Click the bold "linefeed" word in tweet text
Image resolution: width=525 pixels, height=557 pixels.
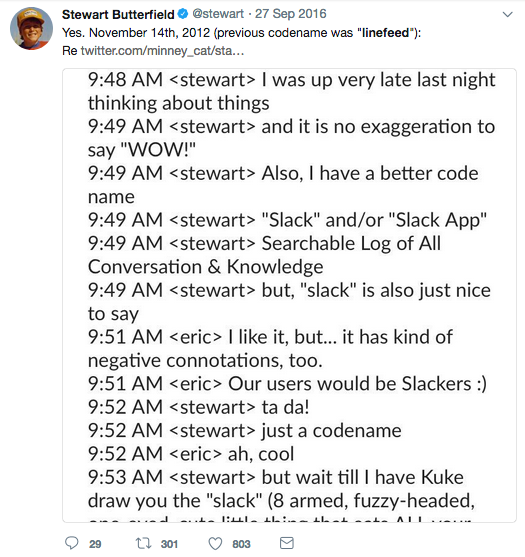point(385,33)
